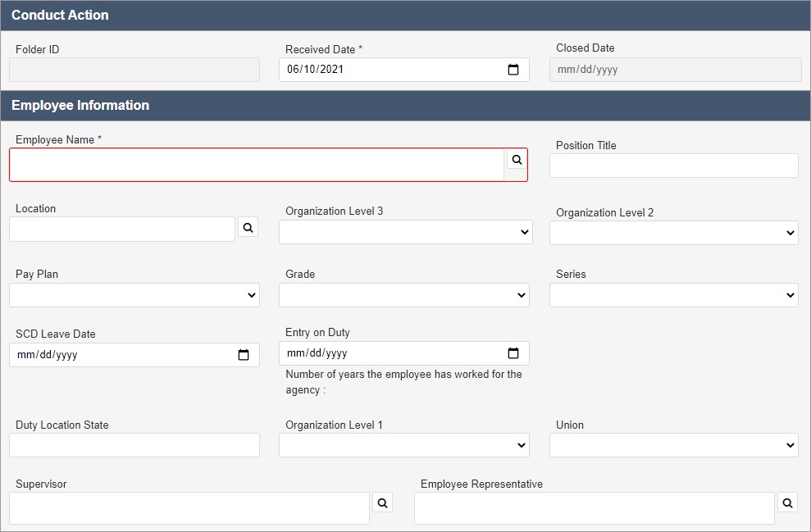This screenshot has width=811, height=532.
Task: Open the SCD Leave Date calendar picker
Action: coord(243,355)
